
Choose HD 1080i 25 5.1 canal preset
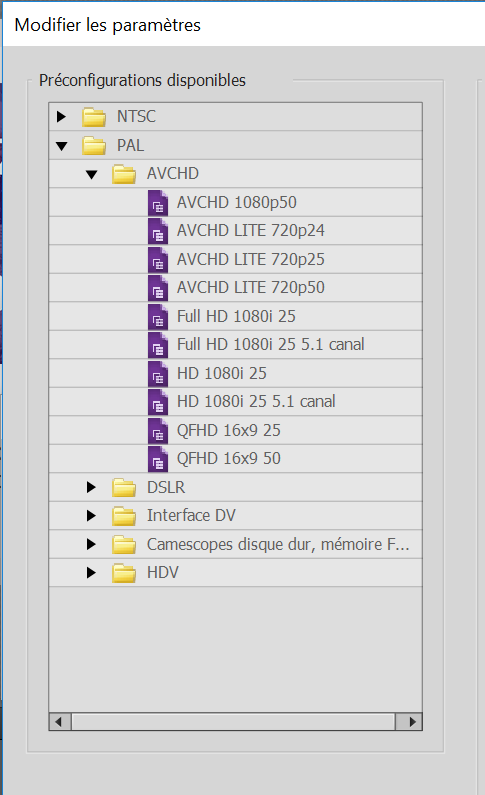pos(236,402)
